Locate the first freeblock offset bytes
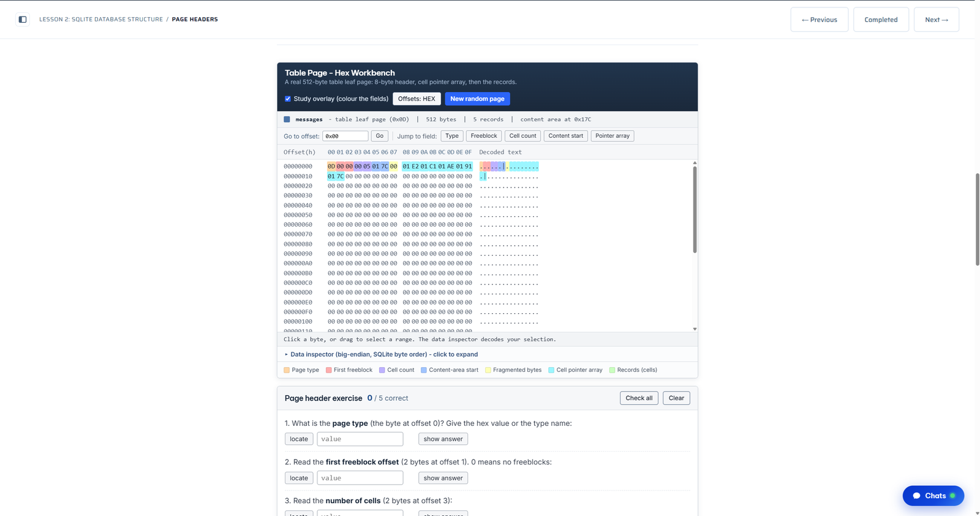980x516 pixels. 299,478
